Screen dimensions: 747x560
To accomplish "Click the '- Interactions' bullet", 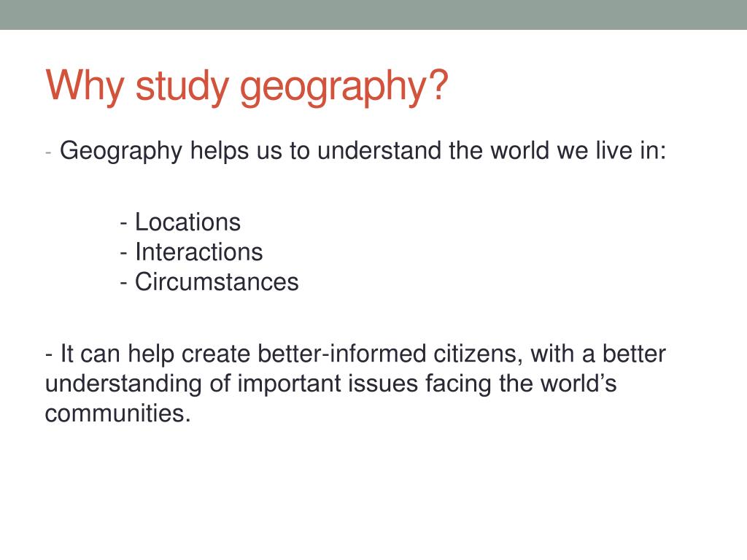I will pos(192,252).
